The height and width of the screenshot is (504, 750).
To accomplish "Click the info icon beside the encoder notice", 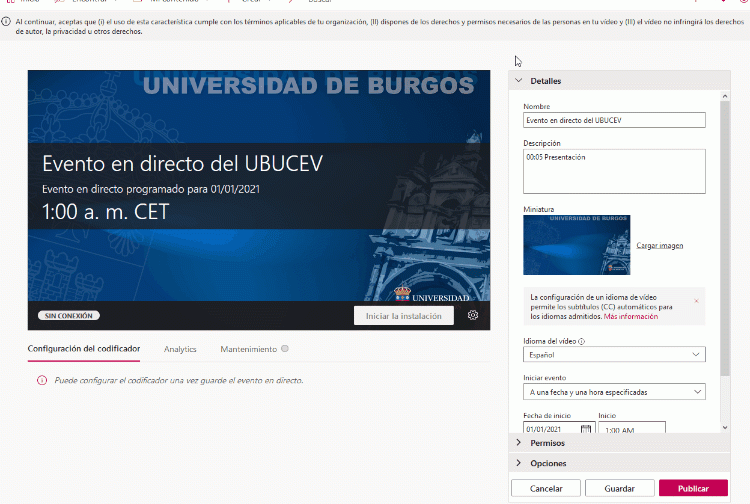I will (42, 380).
